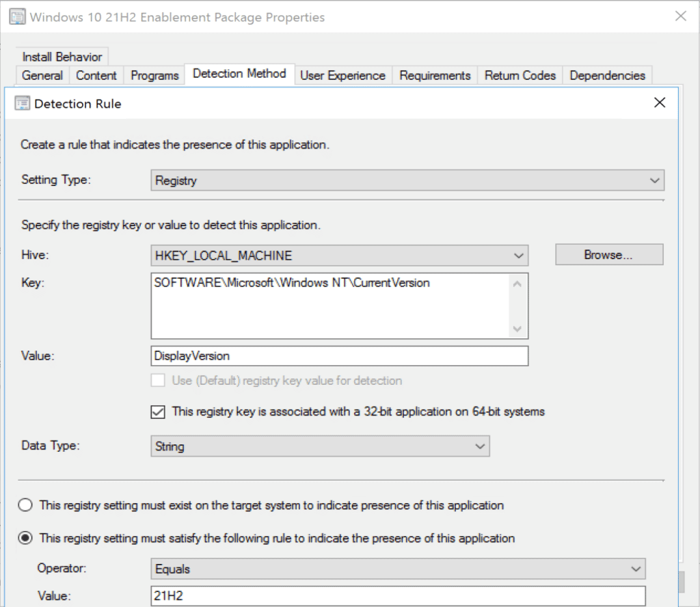Select 'must satisfy the following rule' radio button
Viewport: 700px width, 607px height.
[x=25, y=538]
